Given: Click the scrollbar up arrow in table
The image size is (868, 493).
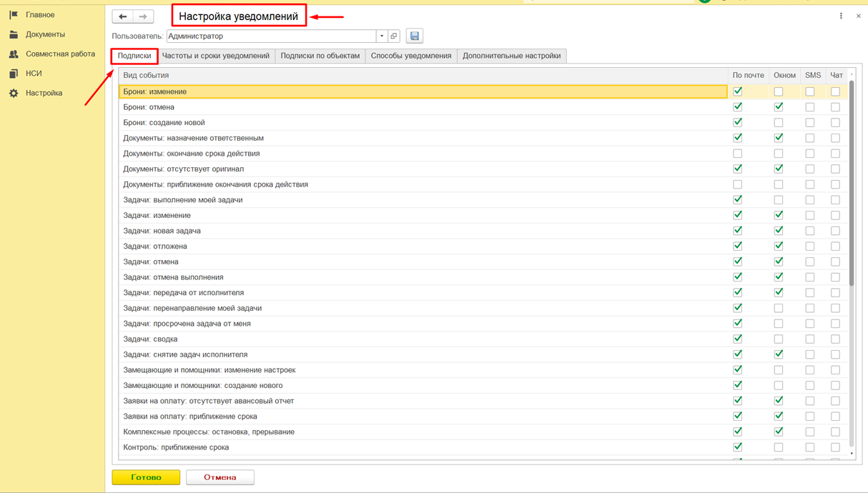Looking at the screenshot, I should point(852,74).
